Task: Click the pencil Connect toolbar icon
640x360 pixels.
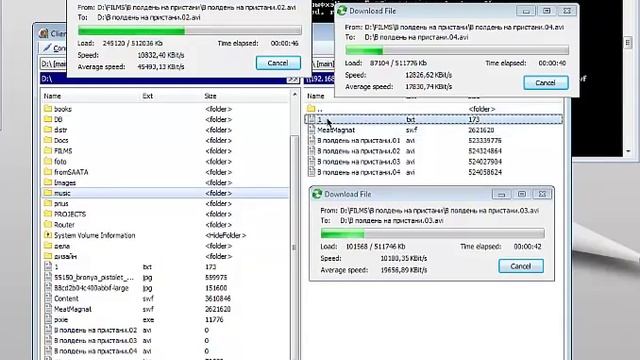Action: coord(47,48)
